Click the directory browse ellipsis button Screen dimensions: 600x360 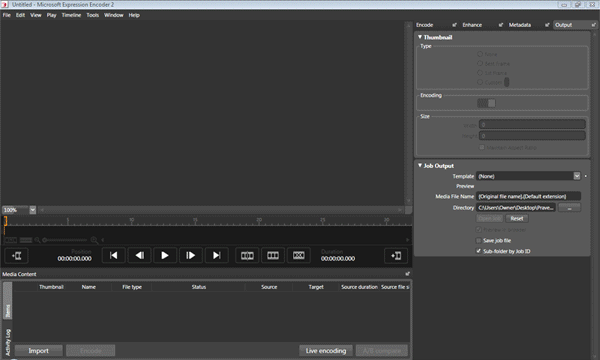point(569,208)
